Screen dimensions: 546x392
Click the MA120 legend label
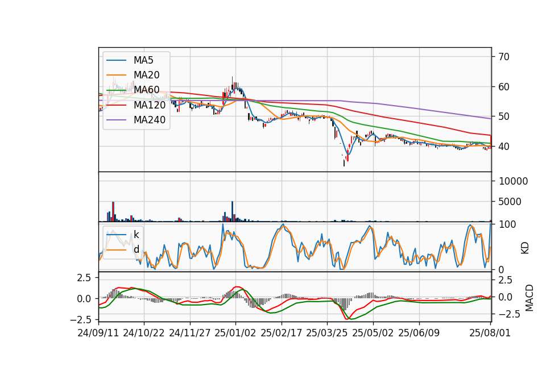point(150,105)
